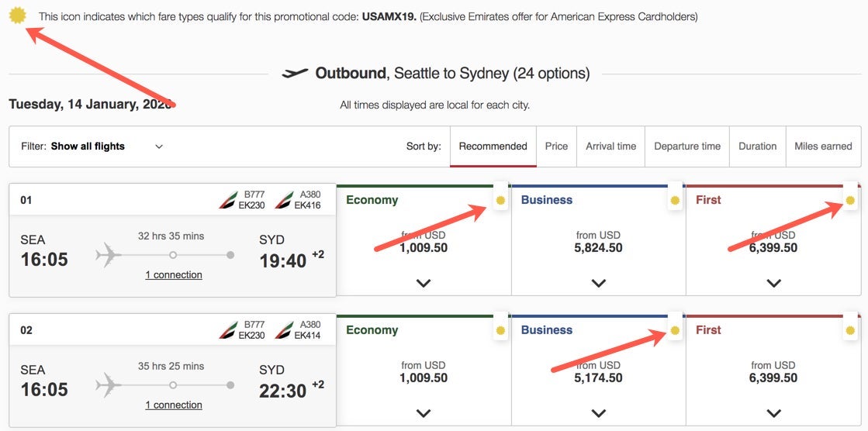Sort flights by Price
This screenshot has height=431, width=868.
pyautogui.click(x=556, y=147)
